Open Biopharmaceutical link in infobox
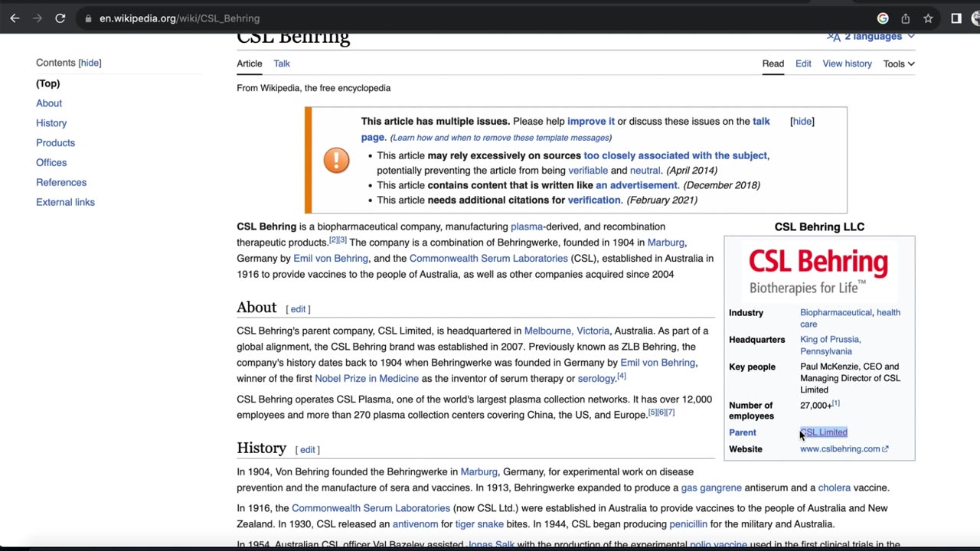Image resolution: width=980 pixels, height=551 pixels. [836, 312]
